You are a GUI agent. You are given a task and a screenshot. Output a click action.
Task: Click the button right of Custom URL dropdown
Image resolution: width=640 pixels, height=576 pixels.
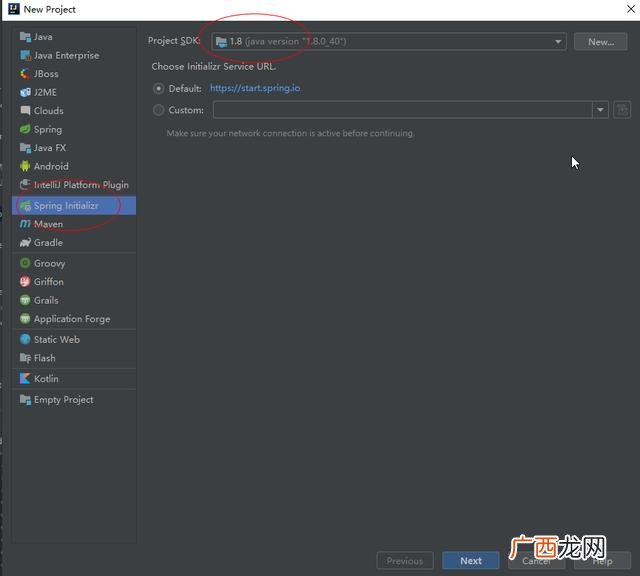[622, 110]
